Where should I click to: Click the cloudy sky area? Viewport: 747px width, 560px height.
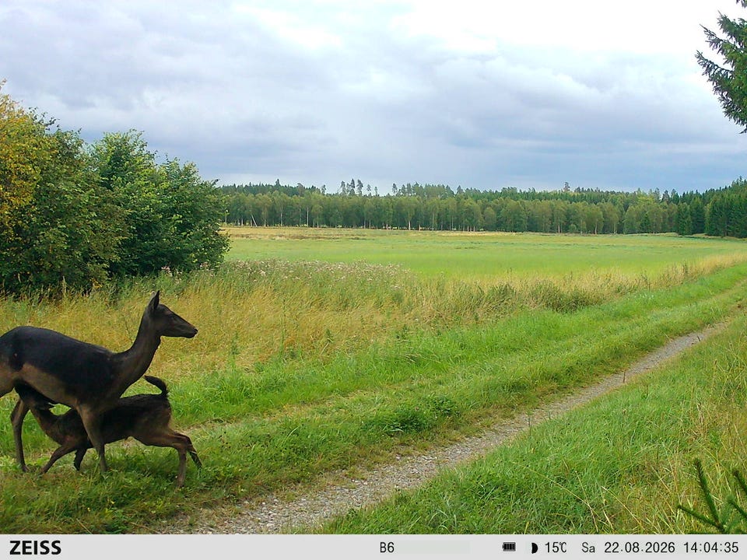[x=372, y=90]
